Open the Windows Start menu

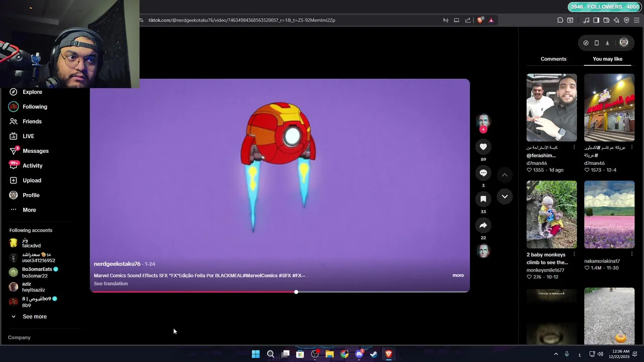coord(256,354)
